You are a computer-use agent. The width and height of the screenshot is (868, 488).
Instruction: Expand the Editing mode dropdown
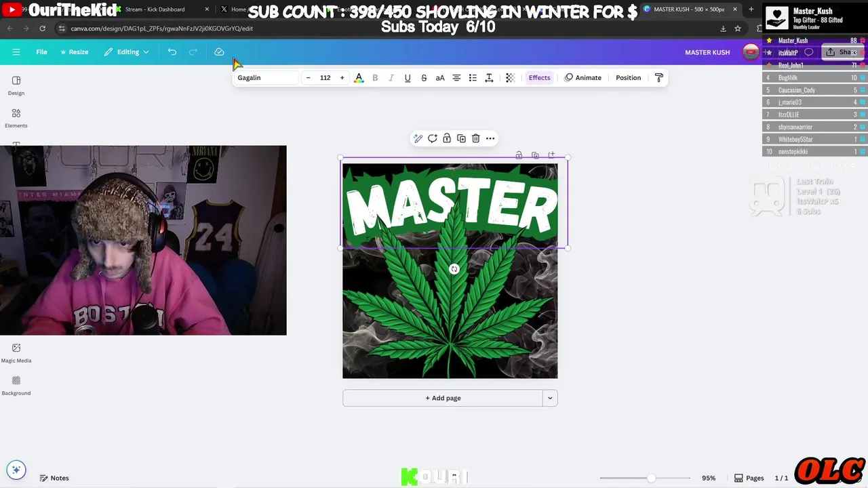pyautogui.click(x=127, y=52)
